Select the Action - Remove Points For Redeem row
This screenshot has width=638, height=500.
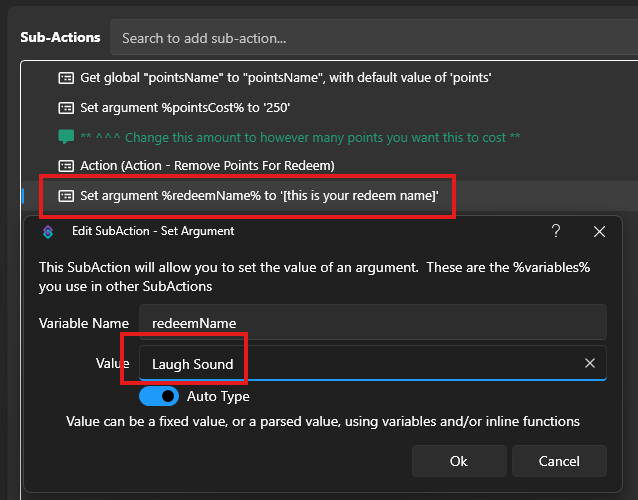coord(207,166)
